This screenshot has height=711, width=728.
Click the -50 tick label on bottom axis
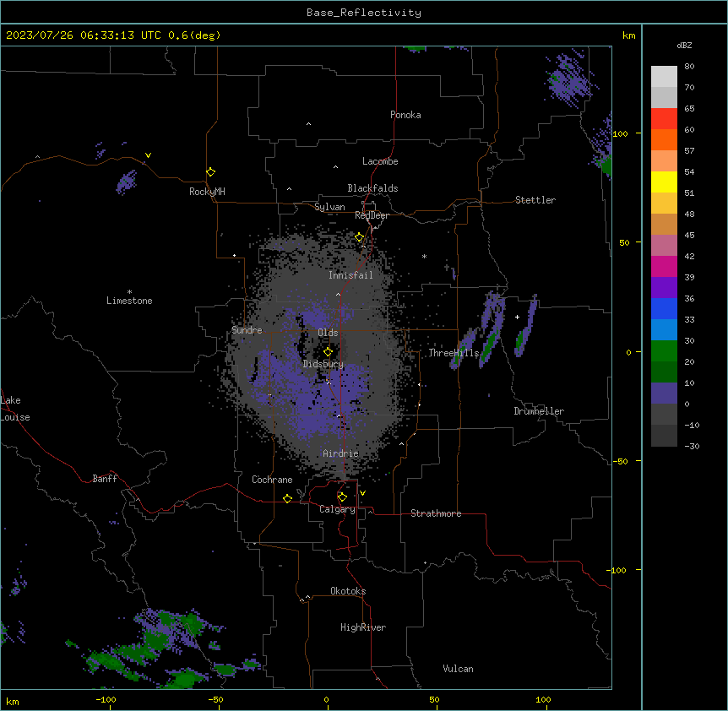point(215,699)
